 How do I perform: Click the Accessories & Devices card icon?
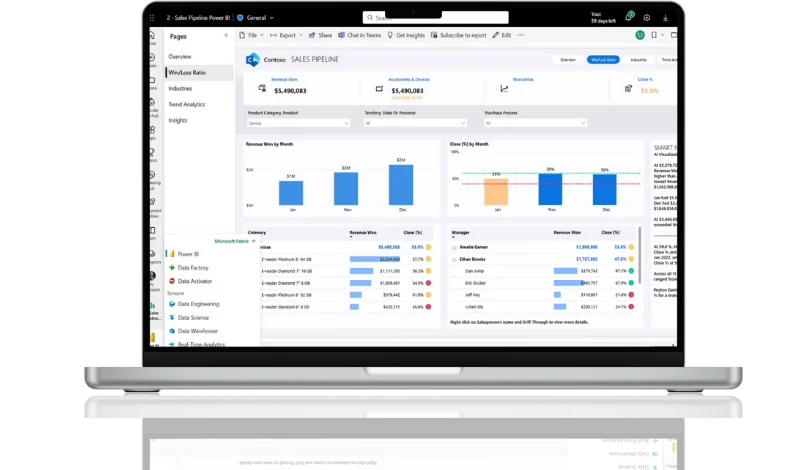tap(379, 89)
